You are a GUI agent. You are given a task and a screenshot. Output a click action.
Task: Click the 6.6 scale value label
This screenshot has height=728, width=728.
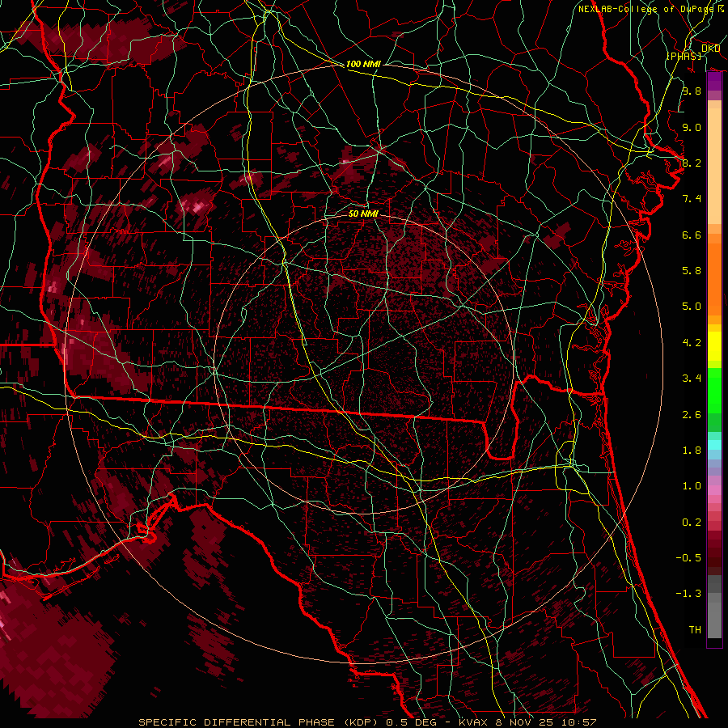(691, 235)
